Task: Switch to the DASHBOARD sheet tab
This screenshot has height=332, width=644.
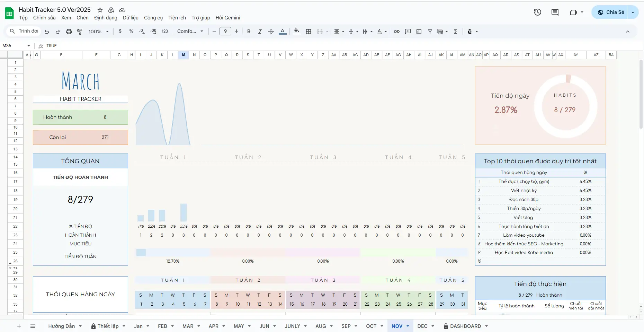Action: (x=465, y=326)
